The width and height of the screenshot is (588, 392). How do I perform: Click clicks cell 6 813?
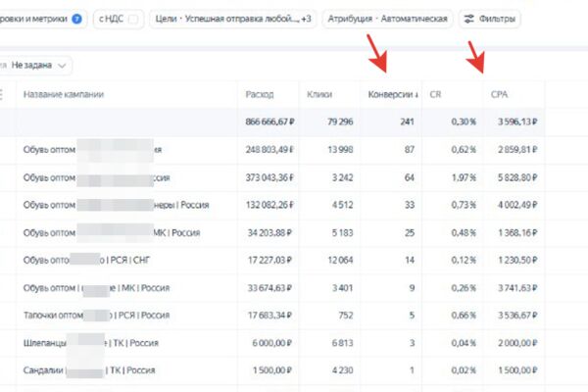point(342,343)
